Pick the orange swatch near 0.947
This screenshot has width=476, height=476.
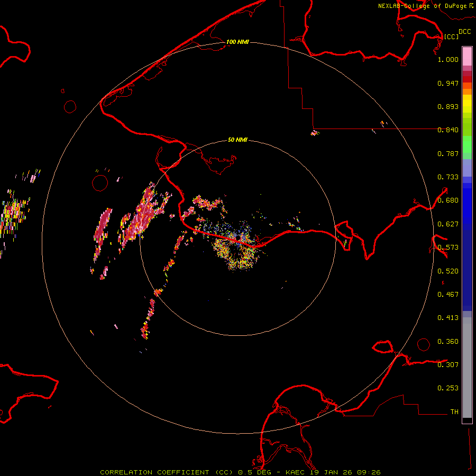[467, 86]
